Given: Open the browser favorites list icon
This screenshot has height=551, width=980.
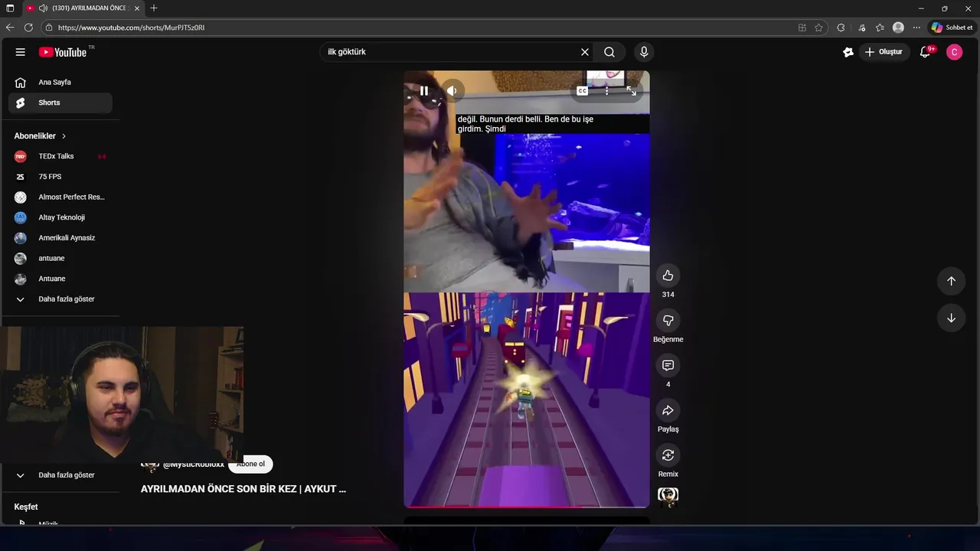Looking at the screenshot, I should 880,28.
